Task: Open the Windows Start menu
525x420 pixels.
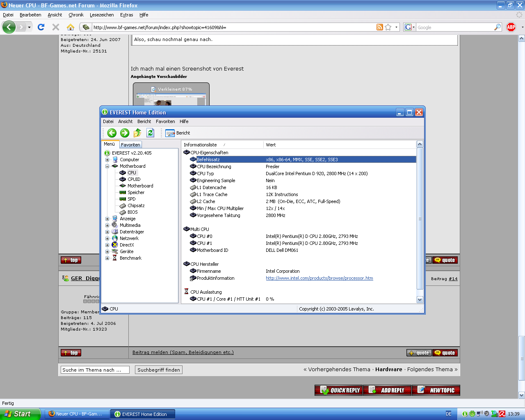Action: [20, 414]
